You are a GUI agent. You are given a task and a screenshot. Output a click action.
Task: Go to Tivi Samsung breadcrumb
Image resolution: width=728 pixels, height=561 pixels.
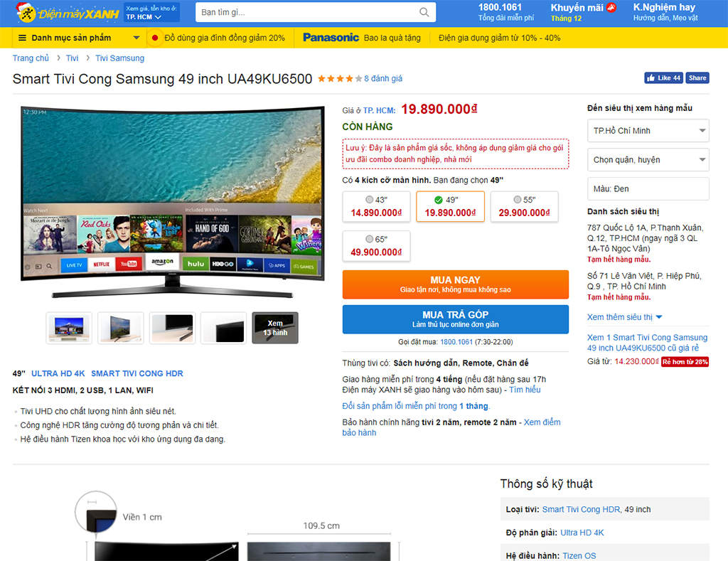tap(119, 58)
